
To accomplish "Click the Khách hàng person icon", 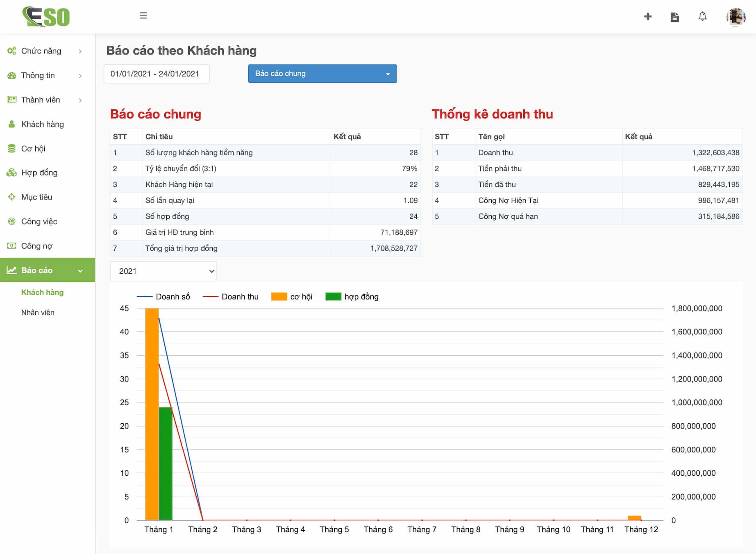I will (11, 124).
